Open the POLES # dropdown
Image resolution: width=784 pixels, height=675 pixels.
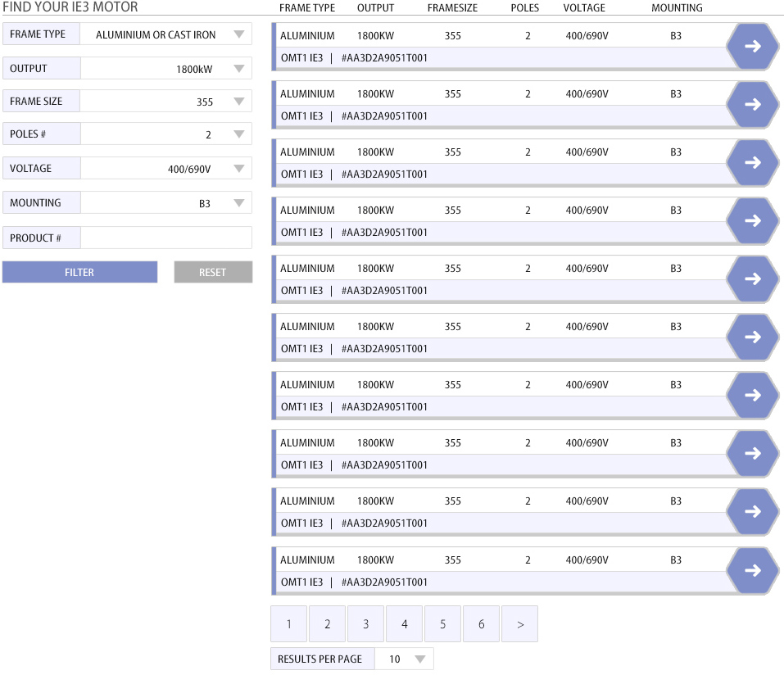click(x=238, y=134)
